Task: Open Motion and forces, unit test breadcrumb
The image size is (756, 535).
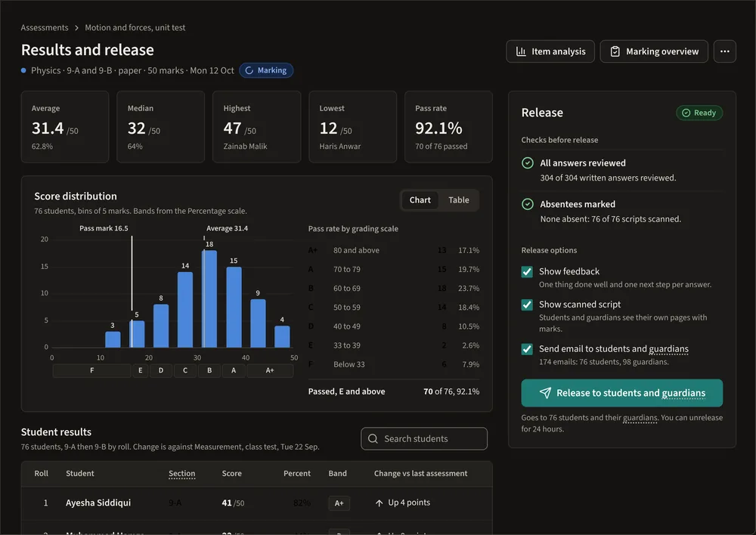Action: tap(135, 28)
